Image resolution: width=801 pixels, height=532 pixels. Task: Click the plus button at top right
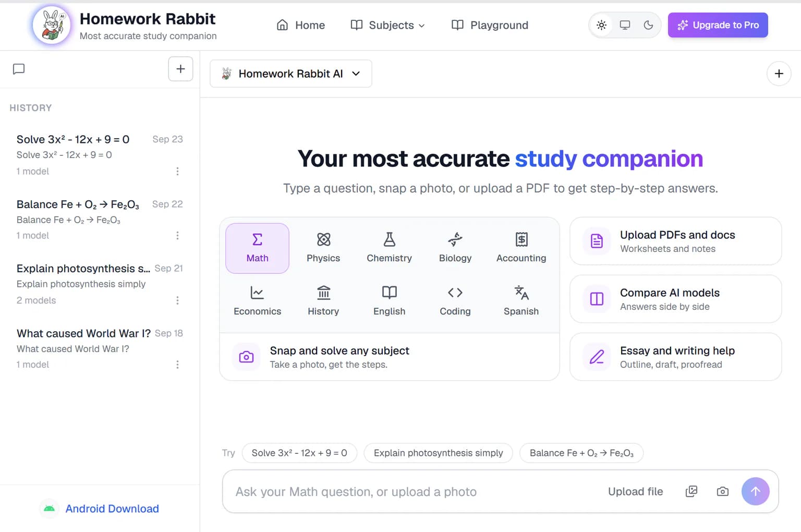click(x=779, y=74)
